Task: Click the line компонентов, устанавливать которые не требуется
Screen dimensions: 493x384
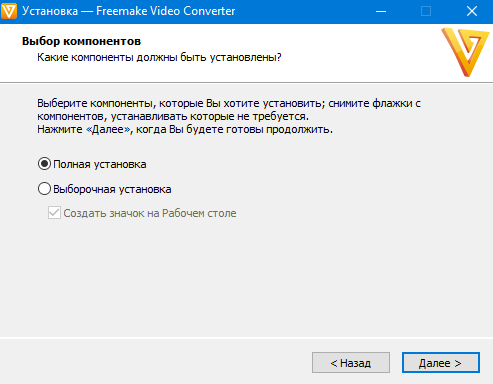Action: point(173,116)
